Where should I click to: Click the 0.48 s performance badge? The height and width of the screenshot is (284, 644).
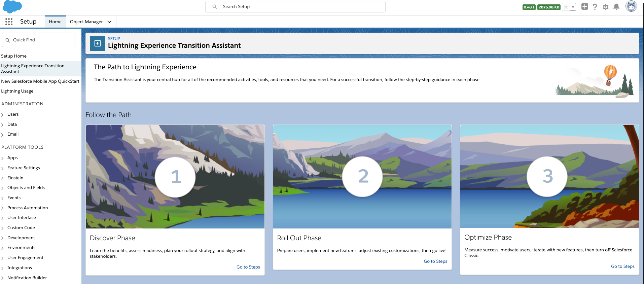click(529, 7)
